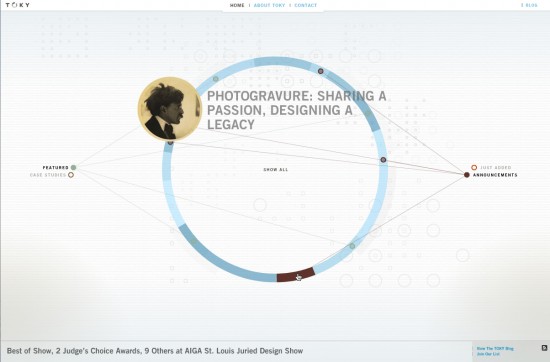
Task: Click Show All in the ring center
Action: [x=276, y=169]
